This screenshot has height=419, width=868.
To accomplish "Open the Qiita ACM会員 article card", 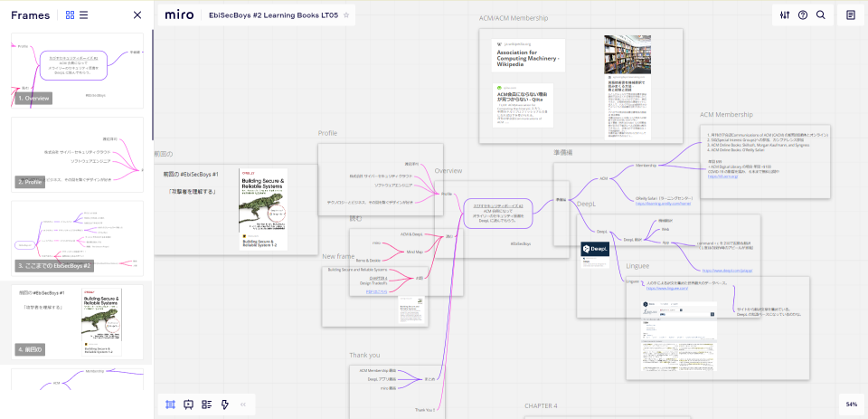I will pos(523,105).
